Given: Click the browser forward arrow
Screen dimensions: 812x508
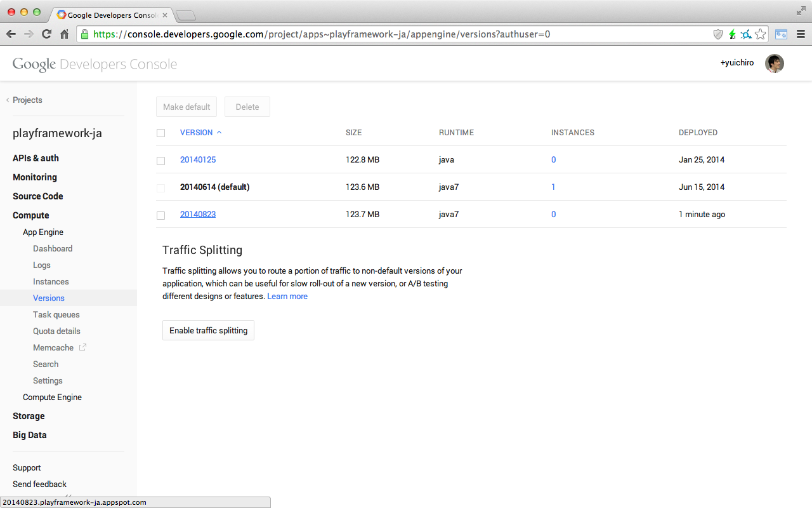Looking at the screenshot, I should [x=29, y=34].
